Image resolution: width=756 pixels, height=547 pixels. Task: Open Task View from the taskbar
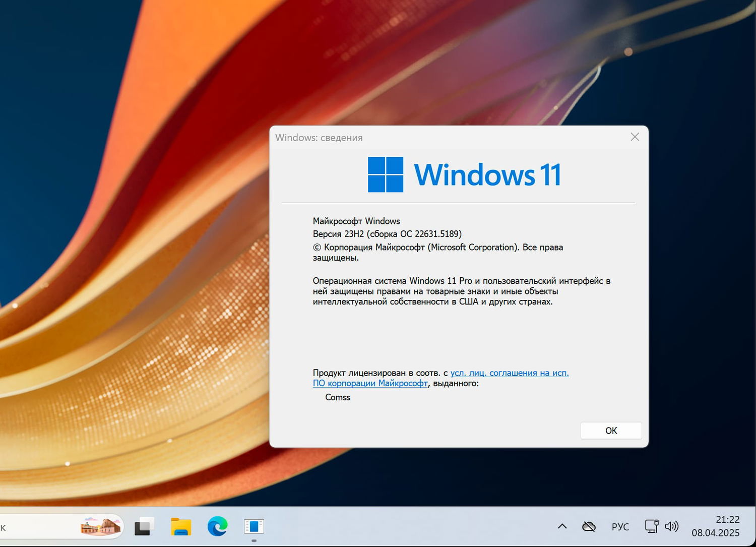[143, 526]
